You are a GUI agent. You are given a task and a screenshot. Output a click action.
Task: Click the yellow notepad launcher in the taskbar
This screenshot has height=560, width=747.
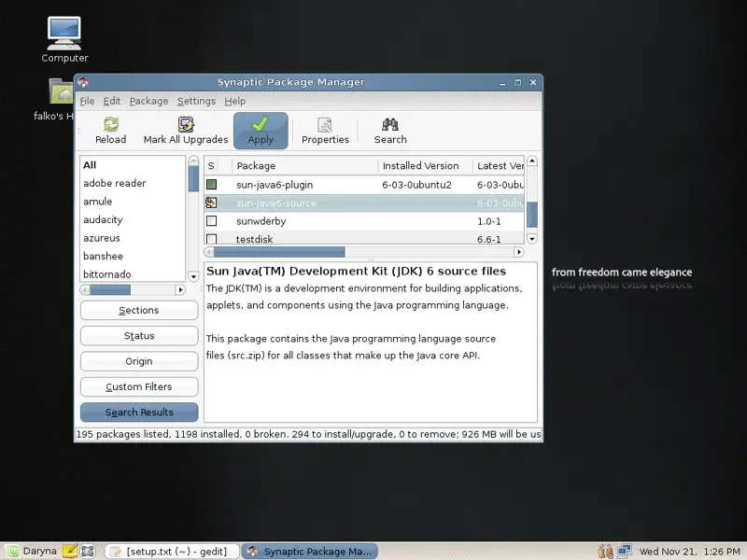71,551
